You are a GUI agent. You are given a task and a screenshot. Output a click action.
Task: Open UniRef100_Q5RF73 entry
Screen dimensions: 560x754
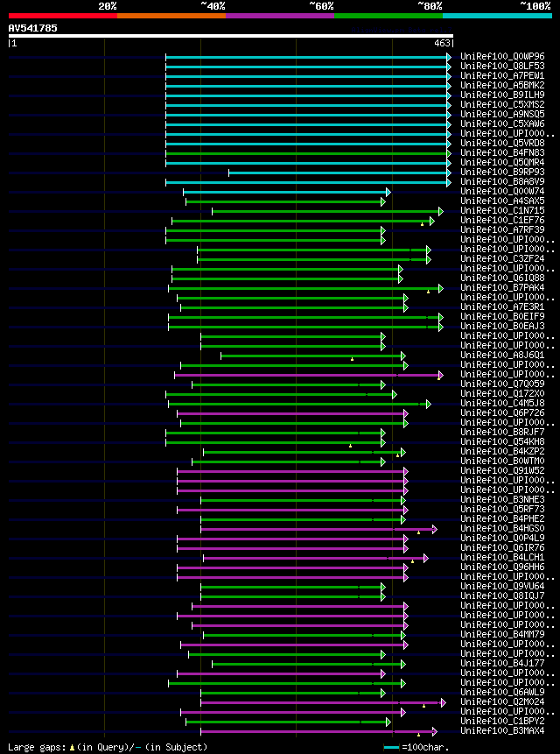pyautogui.click(x=502, y=509)
